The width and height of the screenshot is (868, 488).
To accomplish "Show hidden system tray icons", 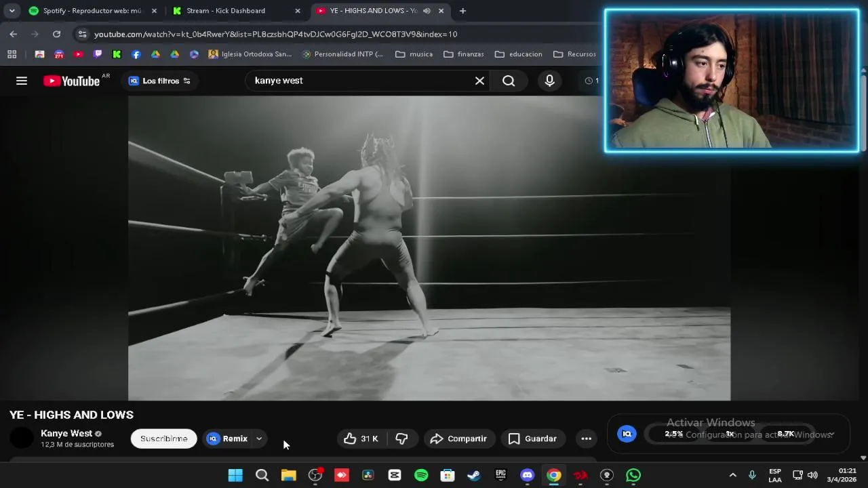I will pyautogui.click(x=732, y=475).
